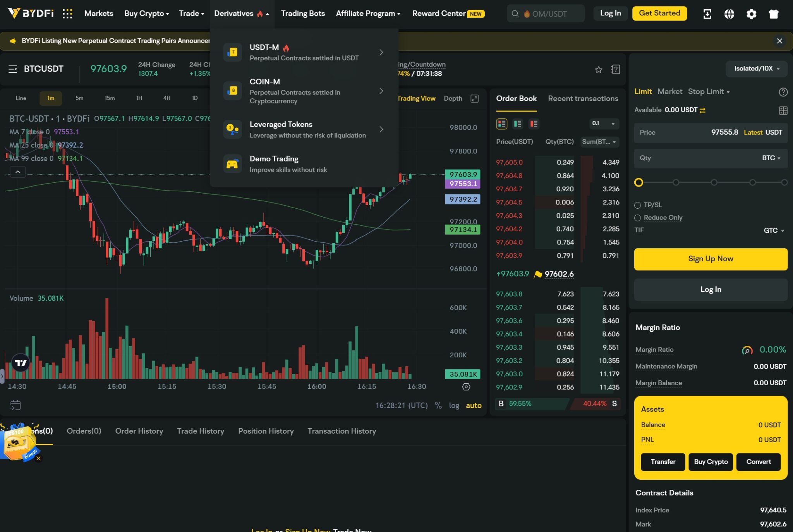Enable the Reduce Only option

[638, 218]
